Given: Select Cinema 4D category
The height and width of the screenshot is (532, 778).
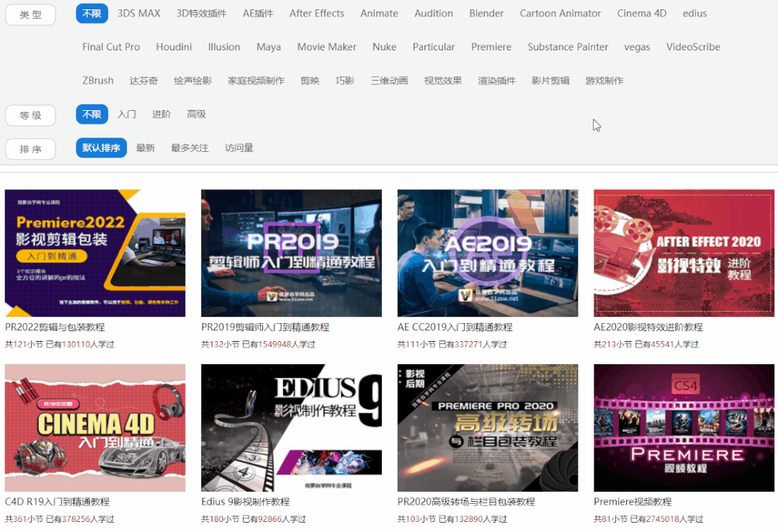Looking at the screenshot, I should pyautogui.click(x=642, y=14).
